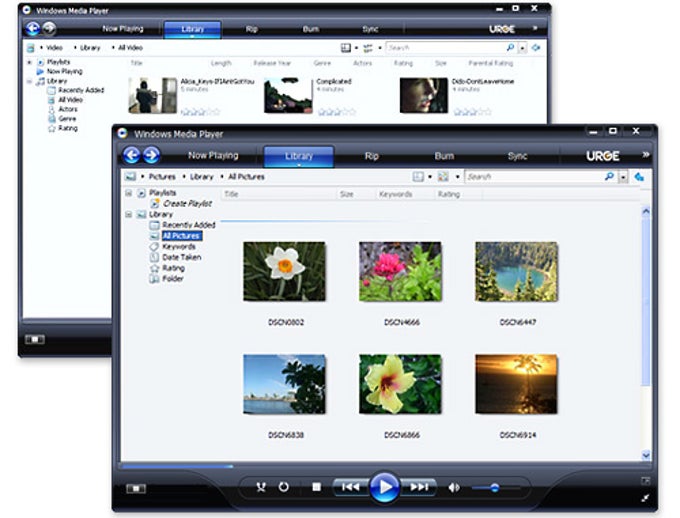The image size is (680, 518).
Task: Toggle shuffle in front player controls
Action: [261, 487]
